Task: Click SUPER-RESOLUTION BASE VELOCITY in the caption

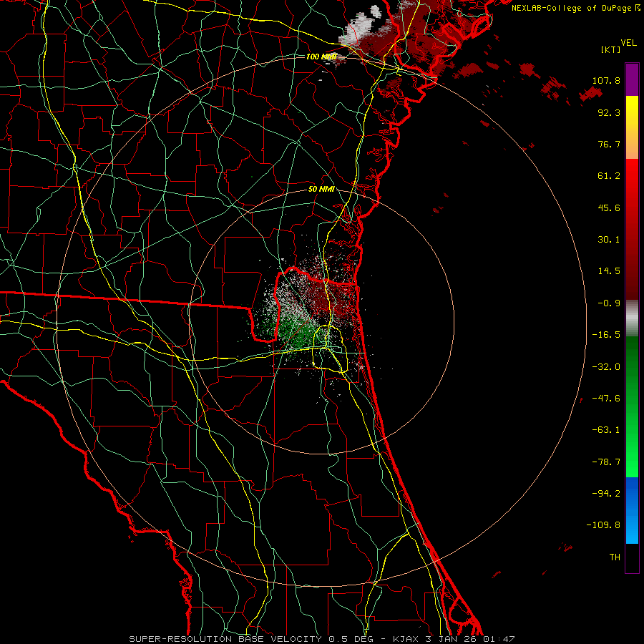Action: point(225,639)
